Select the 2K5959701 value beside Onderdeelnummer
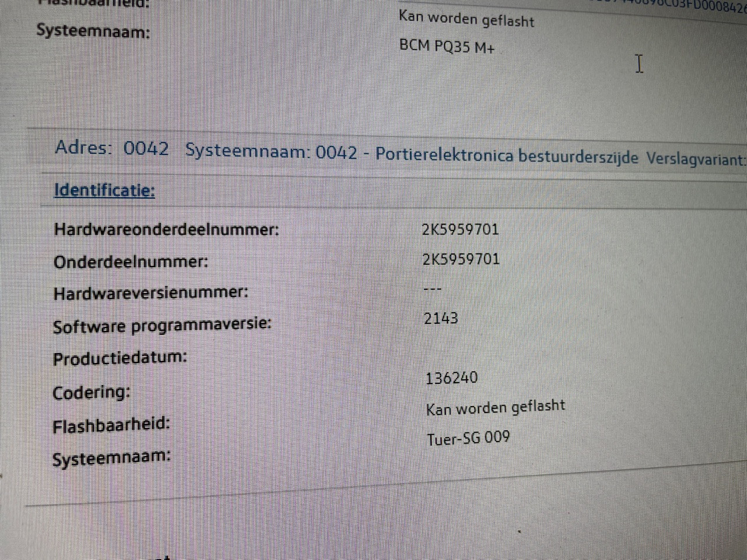Screen dimensions: 747x560 coord(461,259)
